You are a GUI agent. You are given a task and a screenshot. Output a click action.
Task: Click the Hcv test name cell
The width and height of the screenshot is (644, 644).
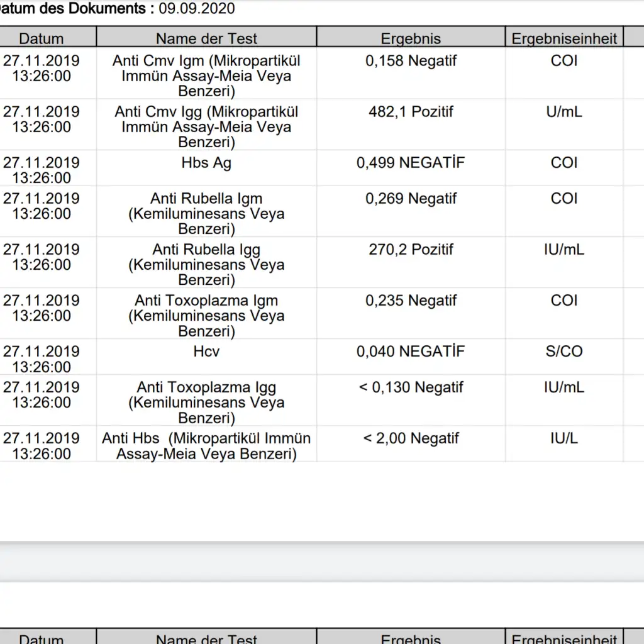(206, 352)
